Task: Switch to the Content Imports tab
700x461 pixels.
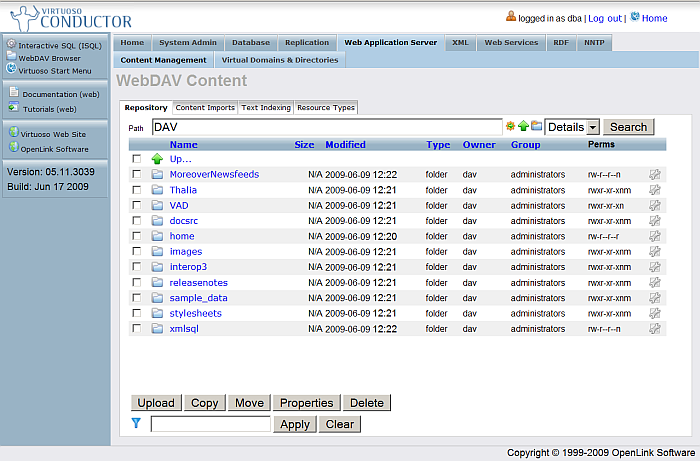Action: [x=205, y=107]
